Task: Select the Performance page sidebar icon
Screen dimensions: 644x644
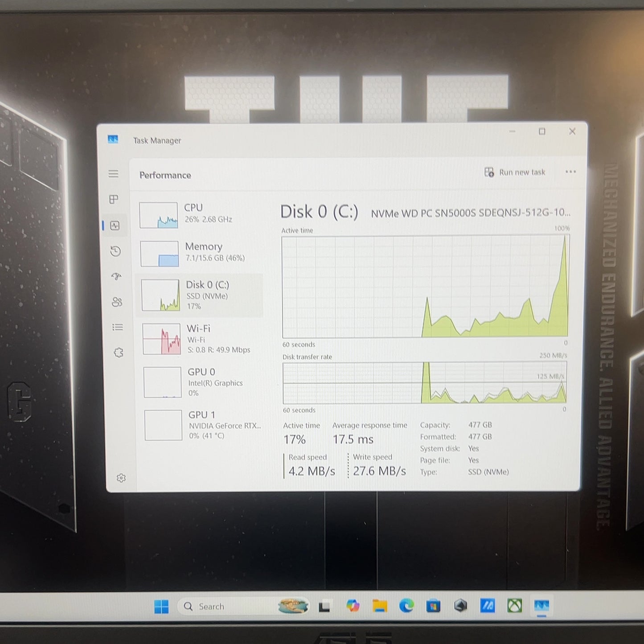Action: [x=115, y=226]
